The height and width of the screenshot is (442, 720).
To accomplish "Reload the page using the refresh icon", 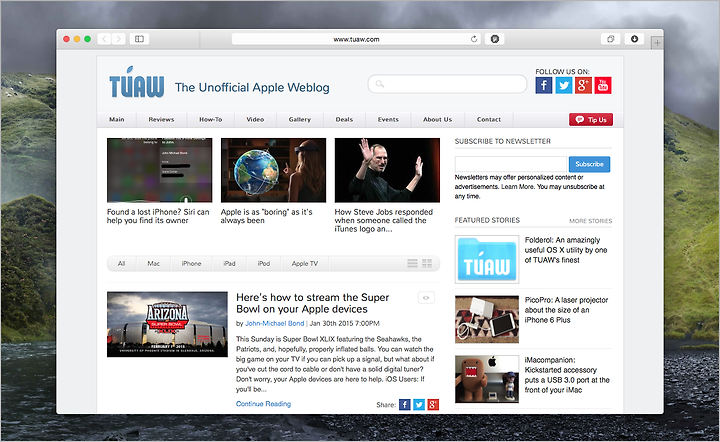I will 474,39.
